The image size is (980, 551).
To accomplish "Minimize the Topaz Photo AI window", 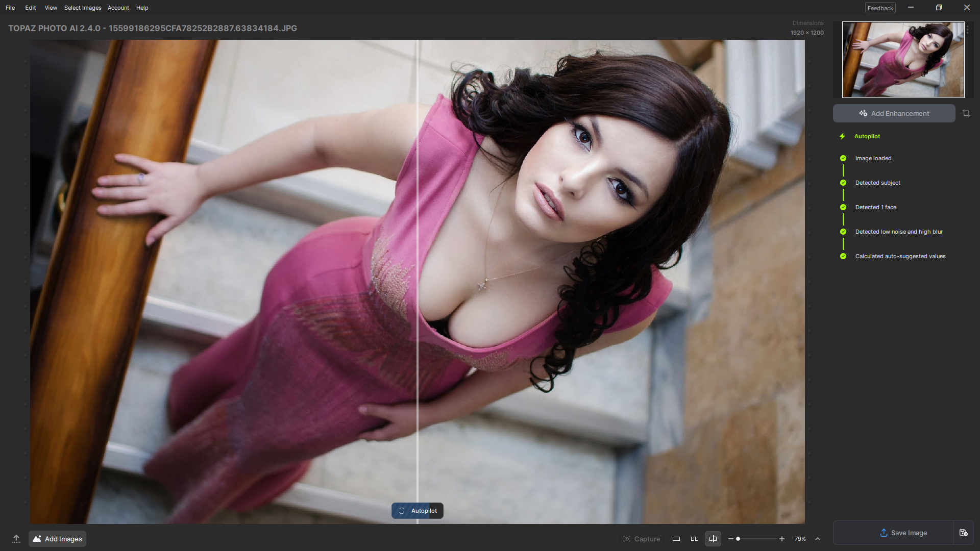I will pyautogui.click(x=911, y=8).
